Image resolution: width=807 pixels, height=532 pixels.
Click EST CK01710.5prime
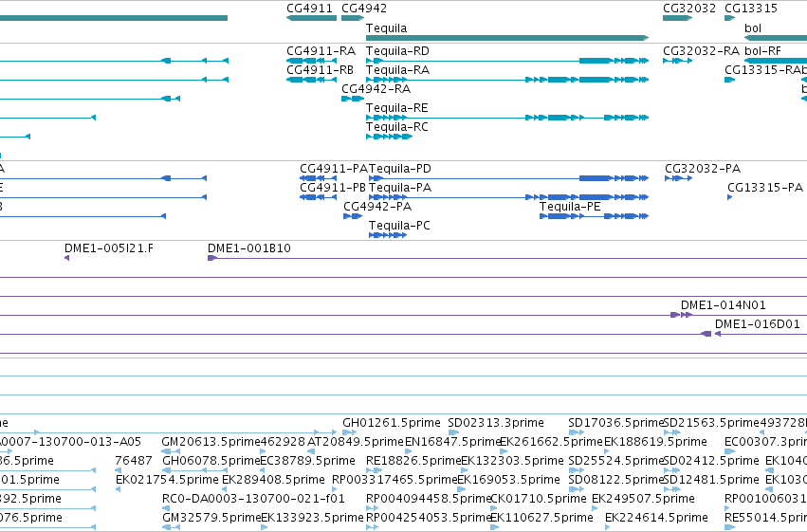539,499
